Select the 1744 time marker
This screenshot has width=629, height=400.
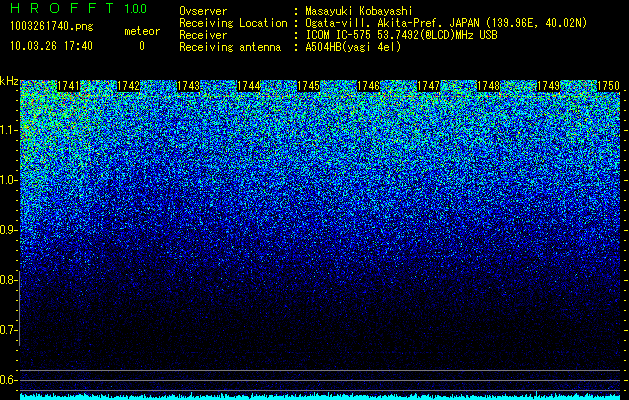249,86
